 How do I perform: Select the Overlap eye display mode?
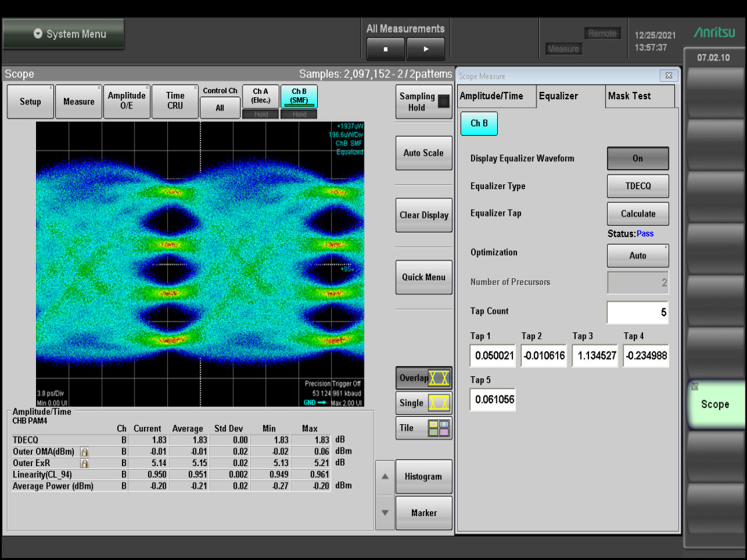point(423,378)
